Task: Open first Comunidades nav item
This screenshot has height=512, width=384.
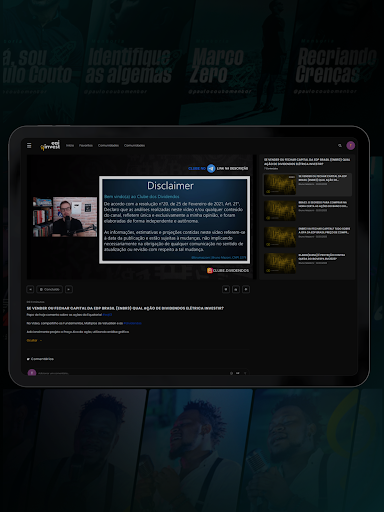Action: tap(108, 146)
